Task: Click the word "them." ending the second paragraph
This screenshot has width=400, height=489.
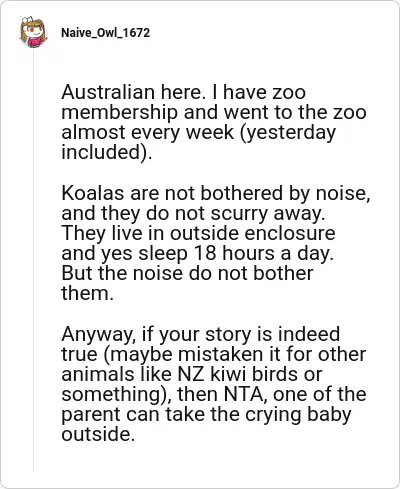Action: click(88, 293)
